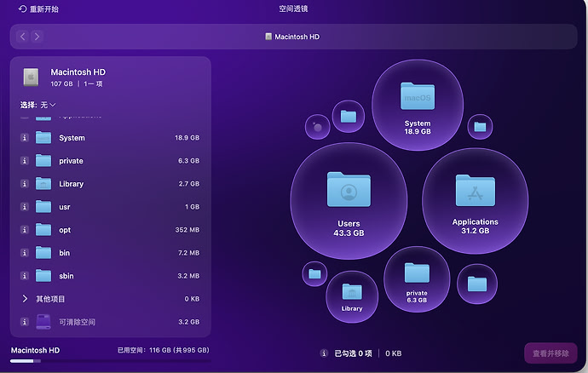588x373 pixels.
Task: Open the Library bubble
Action: point(352,297)
